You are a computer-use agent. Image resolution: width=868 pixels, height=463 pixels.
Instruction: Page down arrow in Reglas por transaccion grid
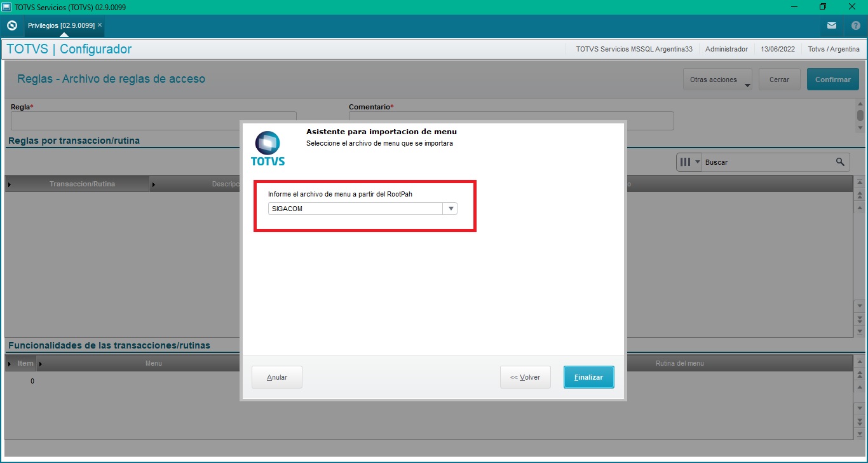coord(860,321)
